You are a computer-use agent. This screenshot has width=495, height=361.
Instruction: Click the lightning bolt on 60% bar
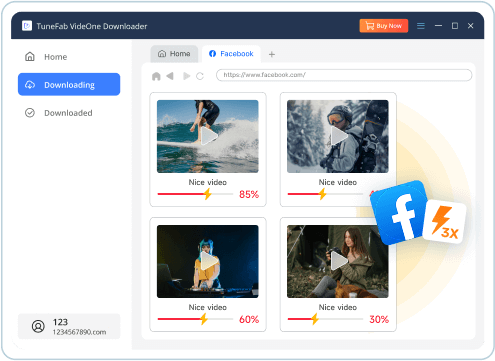coord(204,319)
